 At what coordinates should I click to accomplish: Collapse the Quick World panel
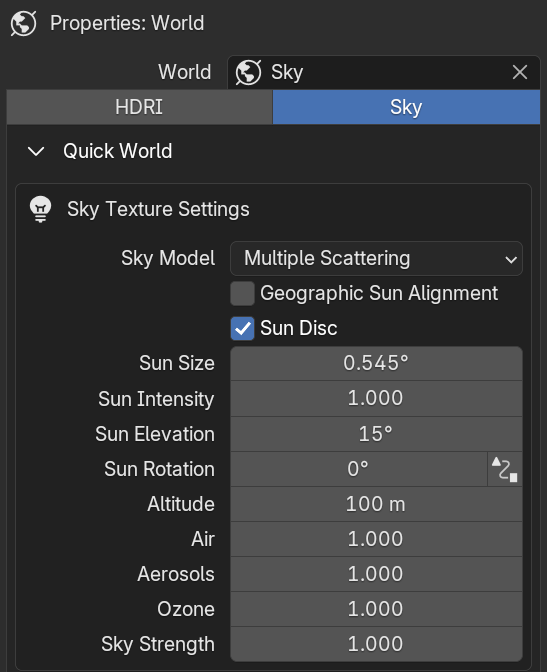point(36,151)
